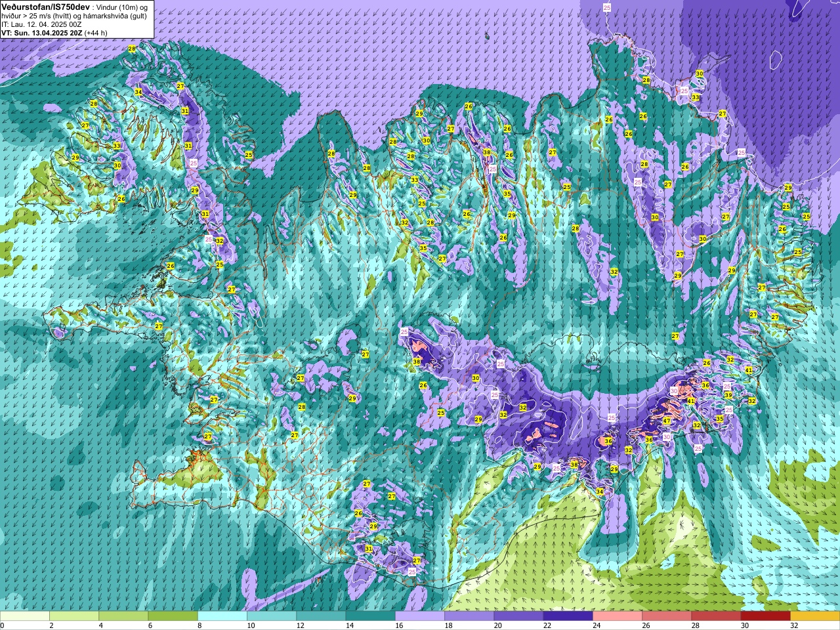Select the dark teal 14–16 legend swatch
Screen dimensions: 840x630
(370, 616)
